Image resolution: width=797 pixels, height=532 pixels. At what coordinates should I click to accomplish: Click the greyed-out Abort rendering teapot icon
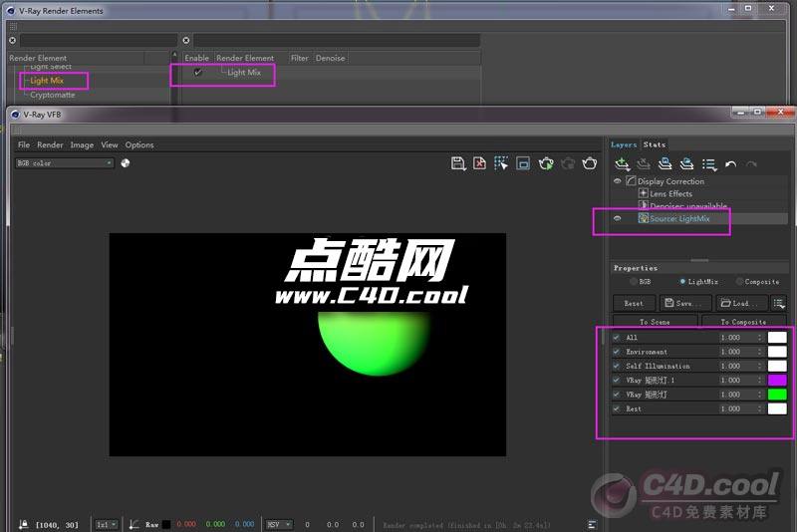(x=568, y=163)
